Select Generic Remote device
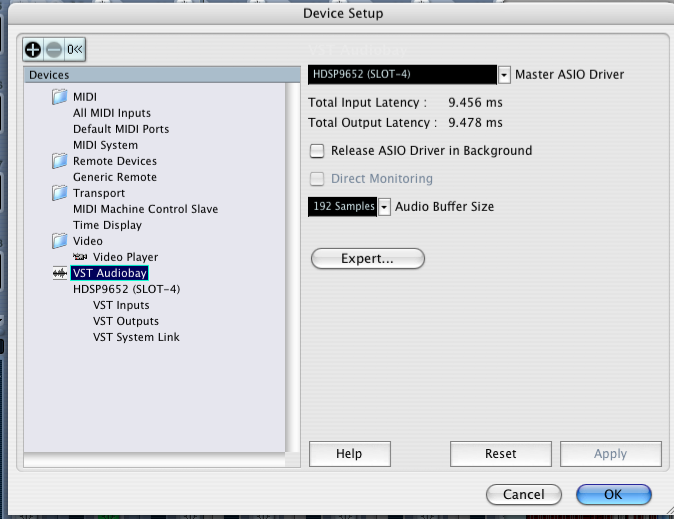This screenshot has width=674, height=519. (x=115, y=177)
